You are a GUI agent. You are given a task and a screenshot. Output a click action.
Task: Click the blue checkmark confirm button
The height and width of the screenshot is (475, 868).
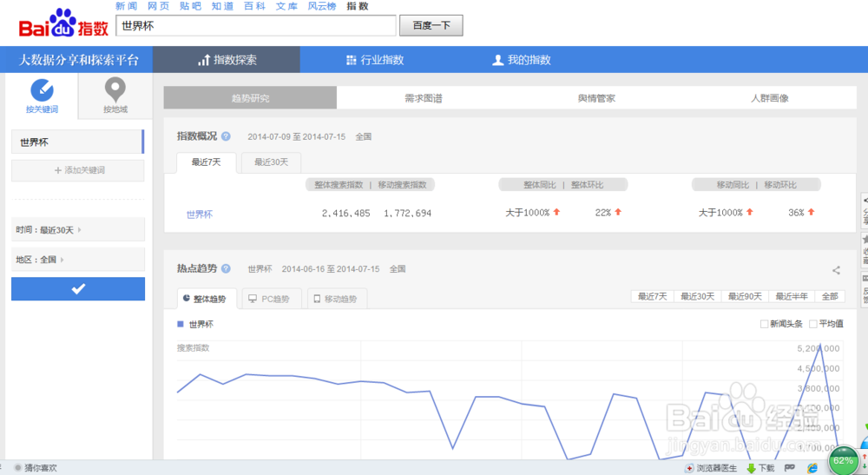click(x=78, y=289)
